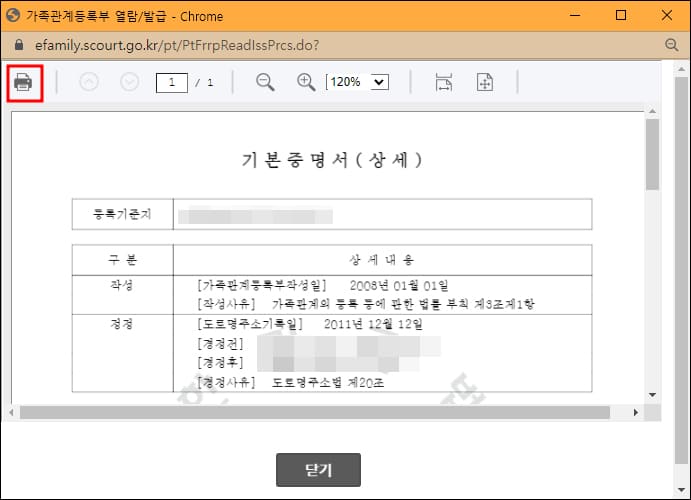The width and height of the screenshot is (691, 500).
Task: Click the text 도로명주소법 제20조
Action: (x=328, y=382)
